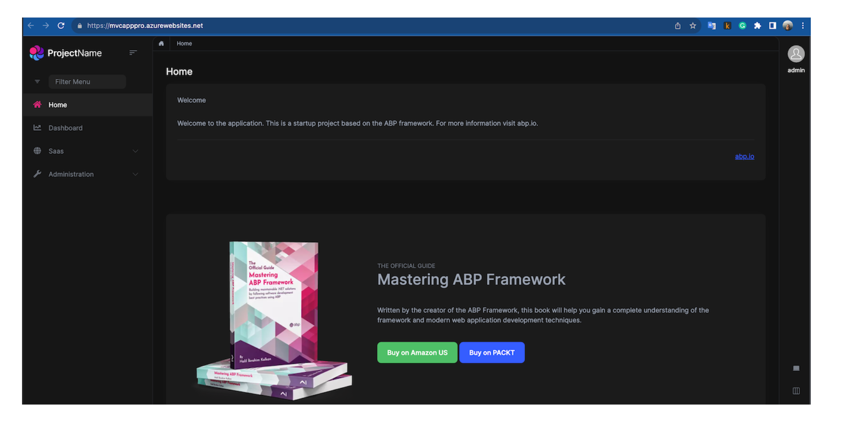Select Home in the sidebar menu
Viewport: 868px width, 422px height.
click(58, 105)
